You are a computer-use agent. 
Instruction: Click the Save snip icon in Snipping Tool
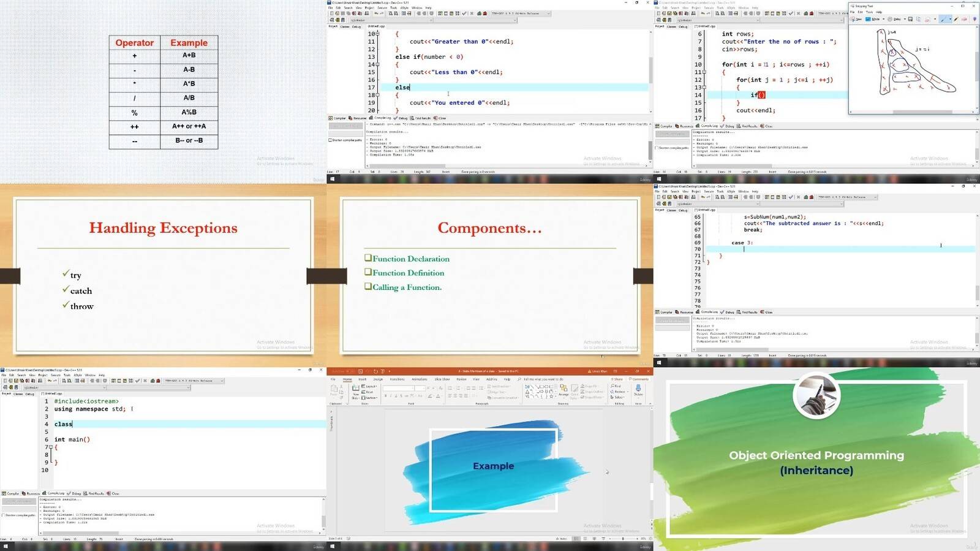910,19
